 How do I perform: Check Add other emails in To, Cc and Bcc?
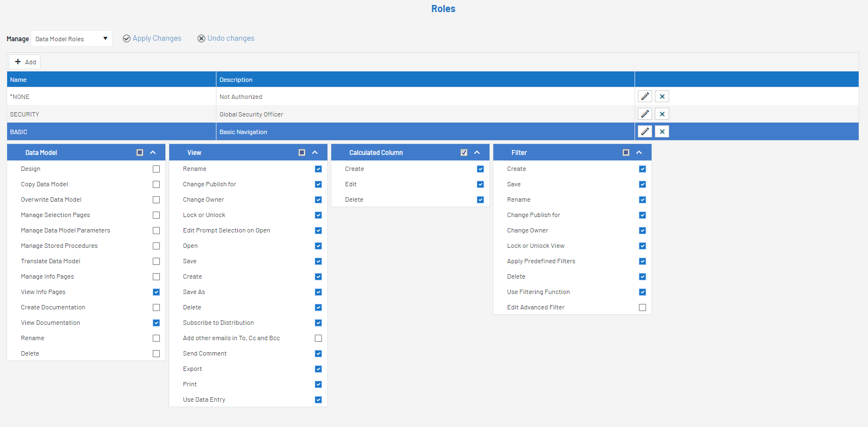pos(319,339)
